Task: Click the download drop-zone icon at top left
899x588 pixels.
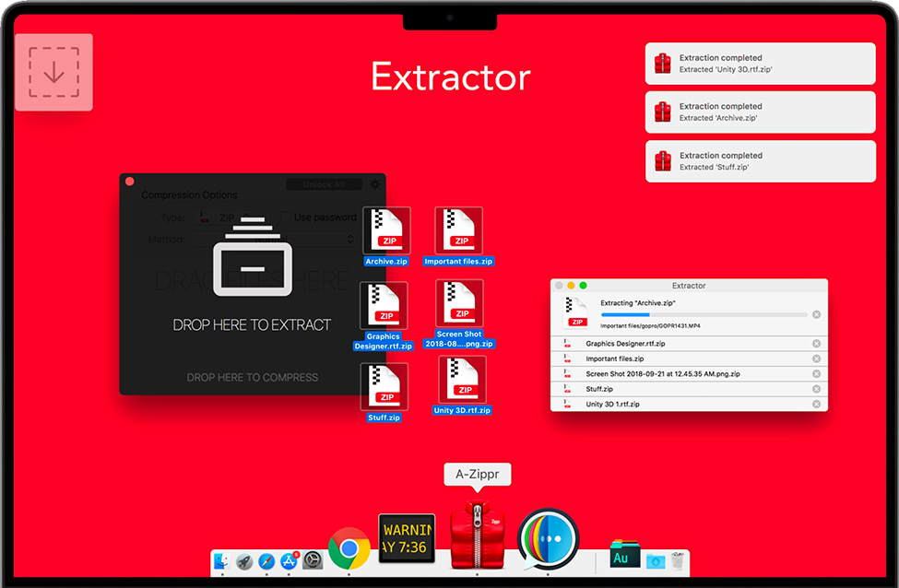Action: point(53,72)
